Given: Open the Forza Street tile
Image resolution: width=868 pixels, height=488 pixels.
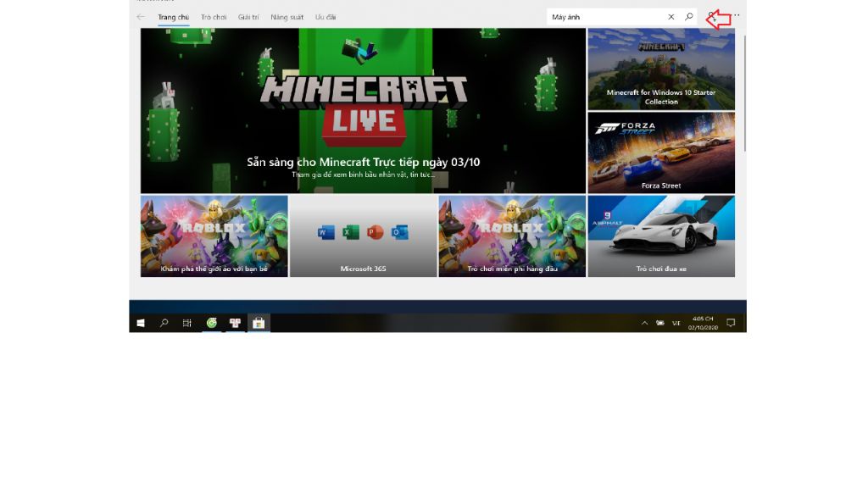Looking at the screenshot, I should point(661,152).
